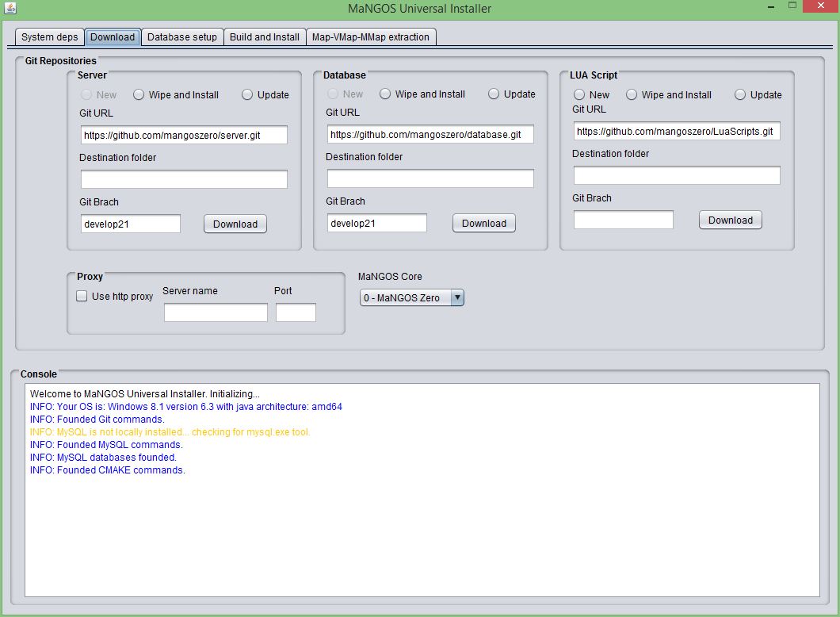This screenshot has width=840, height=617.
Task: Focus the LUA Script Destination folder field
Action: (677, 175)
